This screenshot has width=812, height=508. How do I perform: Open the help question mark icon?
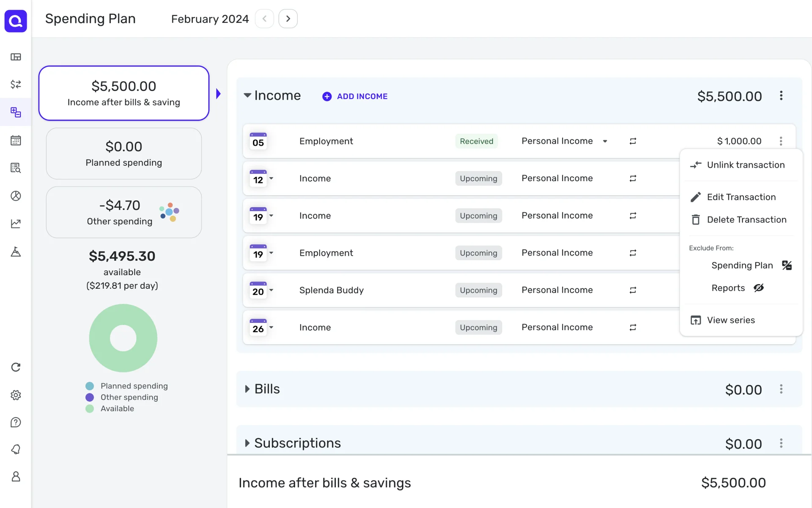(x=16, y=422)
